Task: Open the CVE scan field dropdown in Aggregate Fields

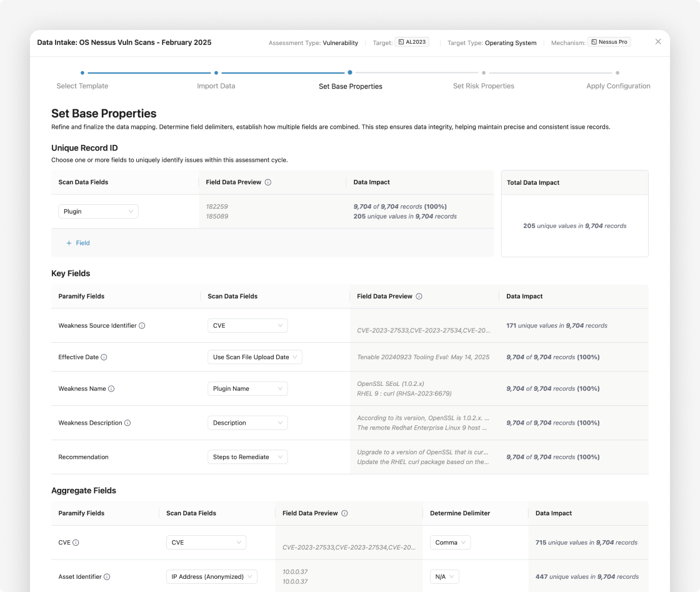Action: (x=206, y=543)
